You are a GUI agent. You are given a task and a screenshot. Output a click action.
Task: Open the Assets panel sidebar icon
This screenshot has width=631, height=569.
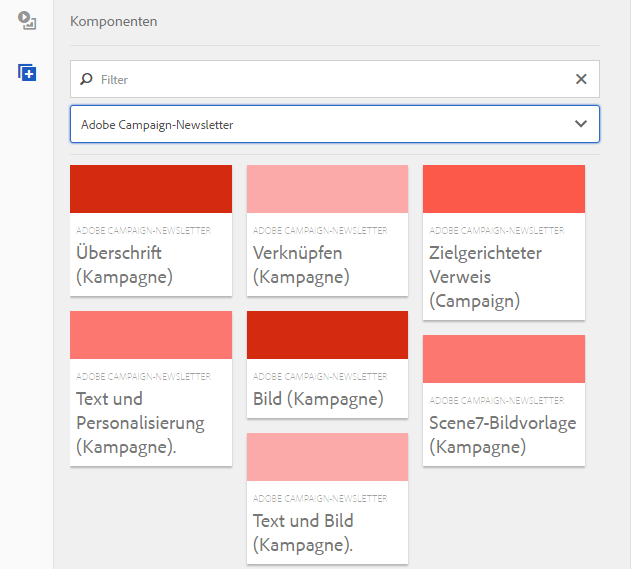27,22
